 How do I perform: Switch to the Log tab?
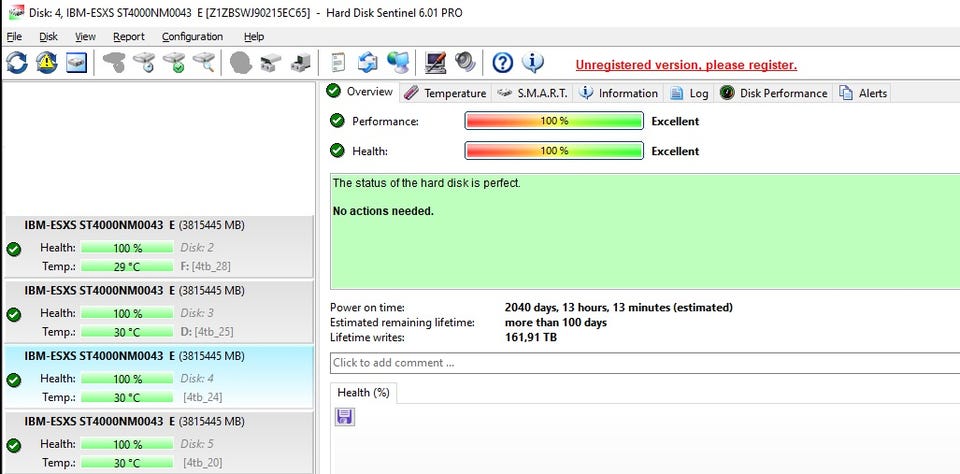(x=689, y=93)
